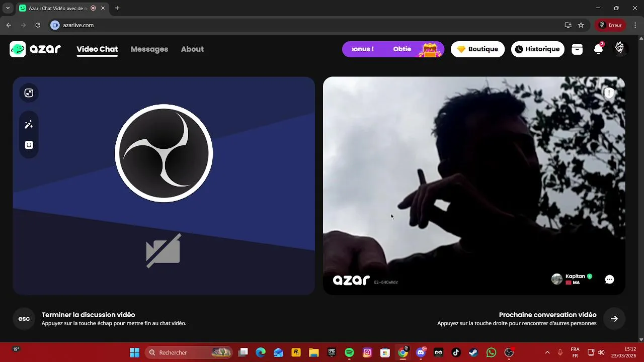The height and width of the screenshot is (362, 644).
Task: Click the username Kapitan
Action: (x=575, y=276)
